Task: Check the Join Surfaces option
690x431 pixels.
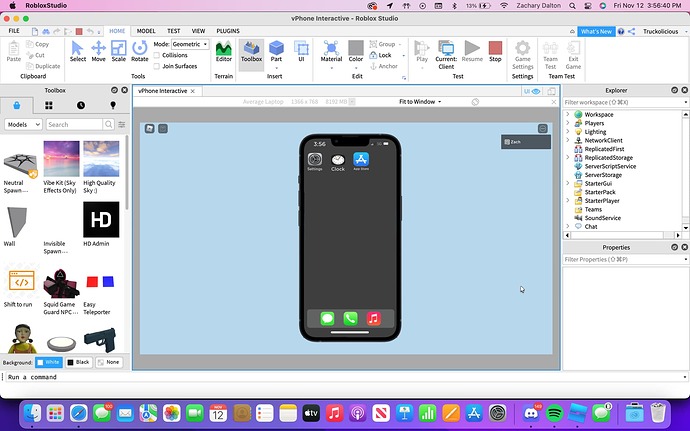Action: (158, 66)
